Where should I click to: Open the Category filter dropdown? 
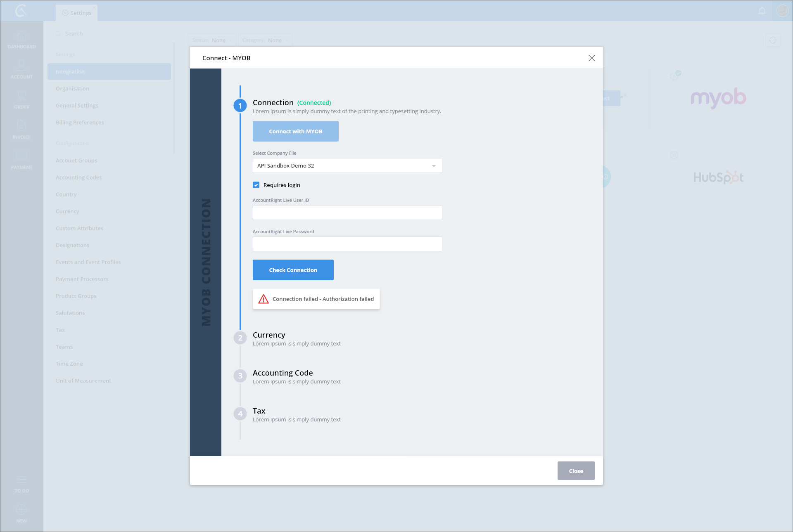(265, 40)
